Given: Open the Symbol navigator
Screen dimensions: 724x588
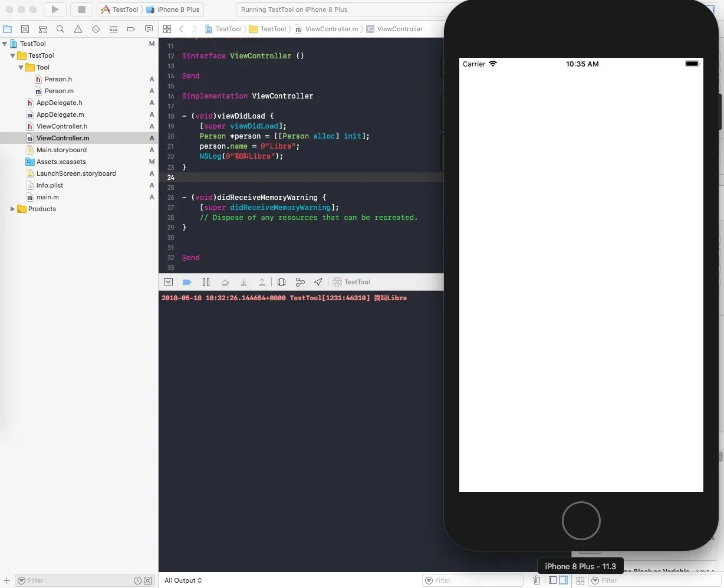Looking at the screenshot, I should click(x=42, y=29).
